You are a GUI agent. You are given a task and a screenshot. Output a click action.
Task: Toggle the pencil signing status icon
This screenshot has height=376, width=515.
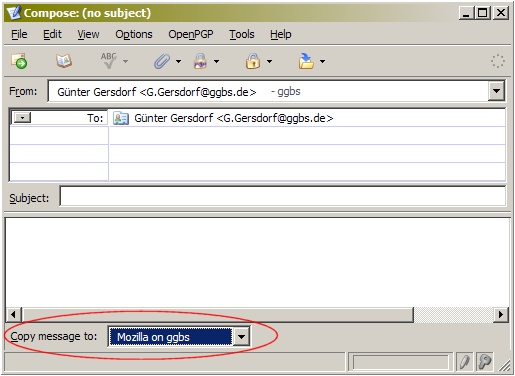[465, 362]
